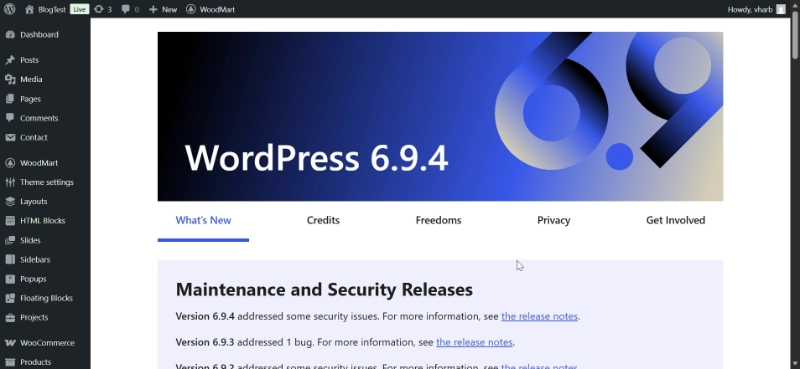The height and width of the screenshot is (369, 800).
Task: Open the comments bubble icon showing 0
Action: [x=126, y=9]
